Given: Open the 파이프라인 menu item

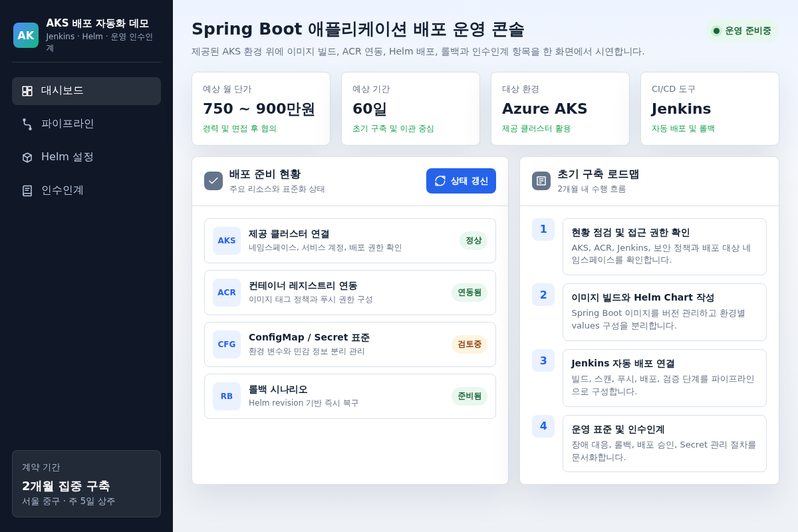Looking at the screenshot, I should point(86,124).
